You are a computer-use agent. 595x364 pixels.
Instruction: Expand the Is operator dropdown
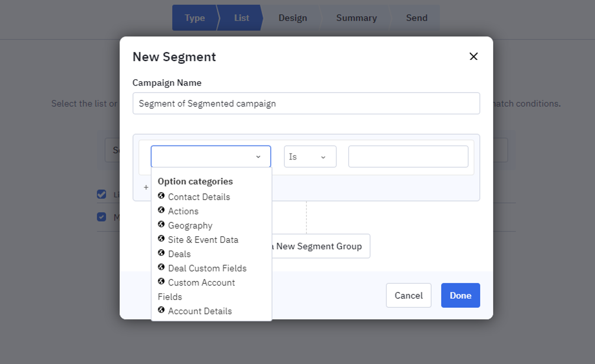(310, 156)
